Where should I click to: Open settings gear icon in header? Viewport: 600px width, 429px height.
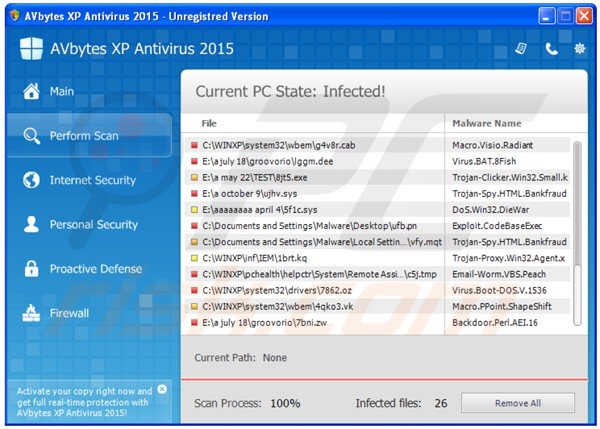tap(580, 49)
